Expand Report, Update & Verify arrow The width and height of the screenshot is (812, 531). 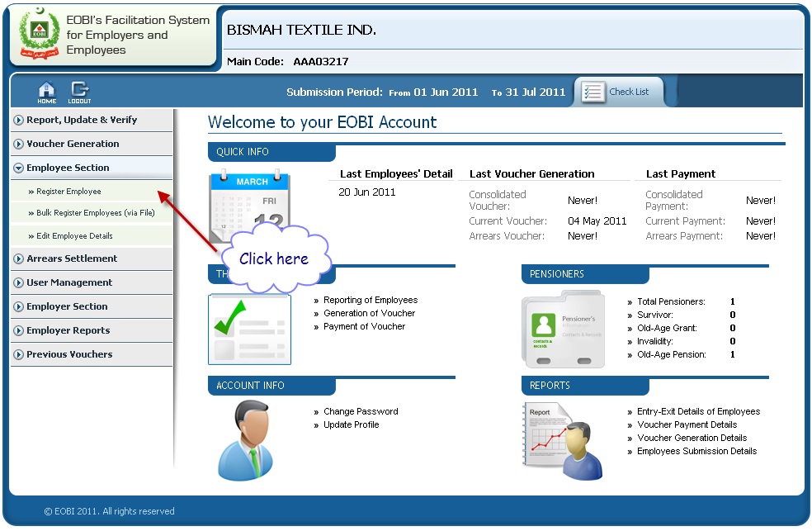tap(19, 121)
